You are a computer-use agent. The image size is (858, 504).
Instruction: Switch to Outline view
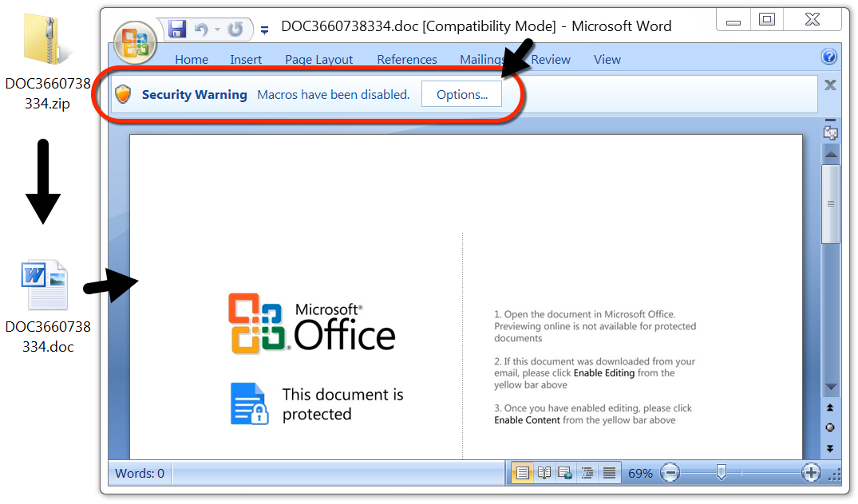587,473
